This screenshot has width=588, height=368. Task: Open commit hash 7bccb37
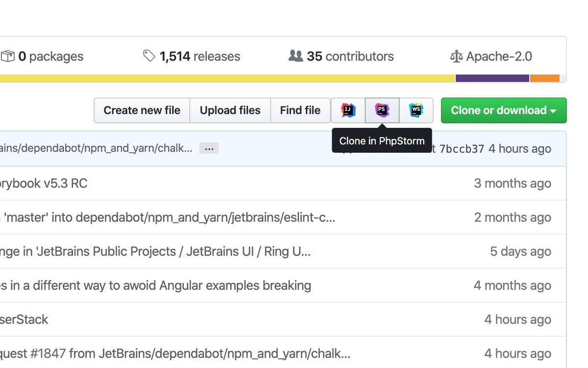pyautogui.click(x=461, y=149)
